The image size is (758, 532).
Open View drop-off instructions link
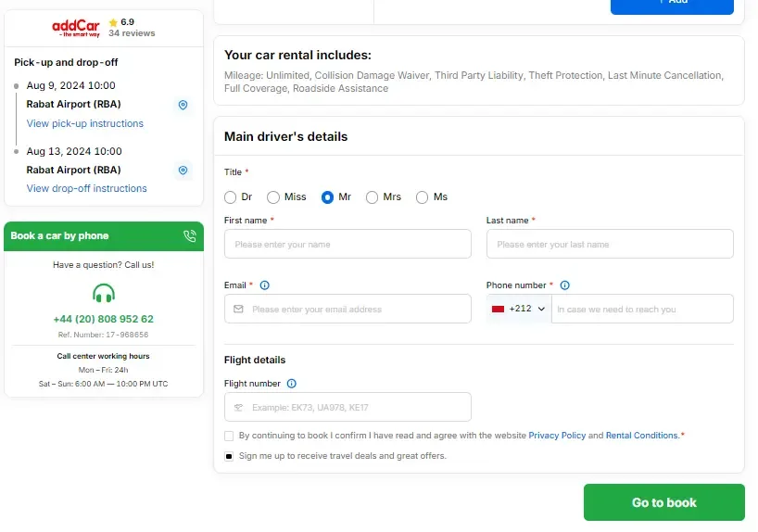tap(86, 188)
